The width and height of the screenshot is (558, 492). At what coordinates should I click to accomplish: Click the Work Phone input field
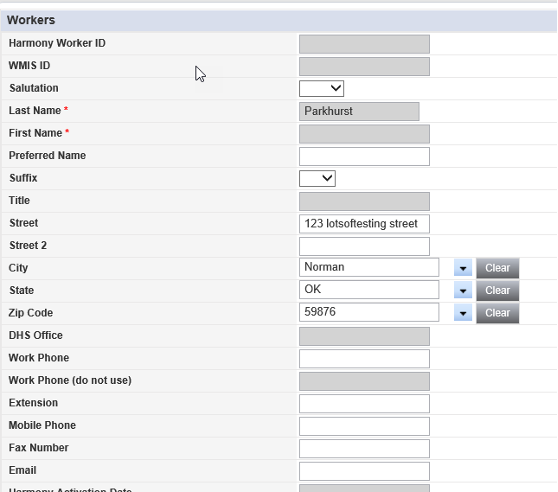click(364, 359)
